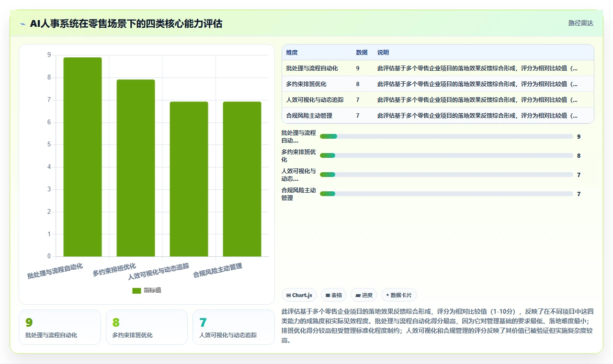Click the 合规风险主动管理 bar in chart
This screenshot has height=364, width=613.
pyautogui.click(x=242, y=179)
